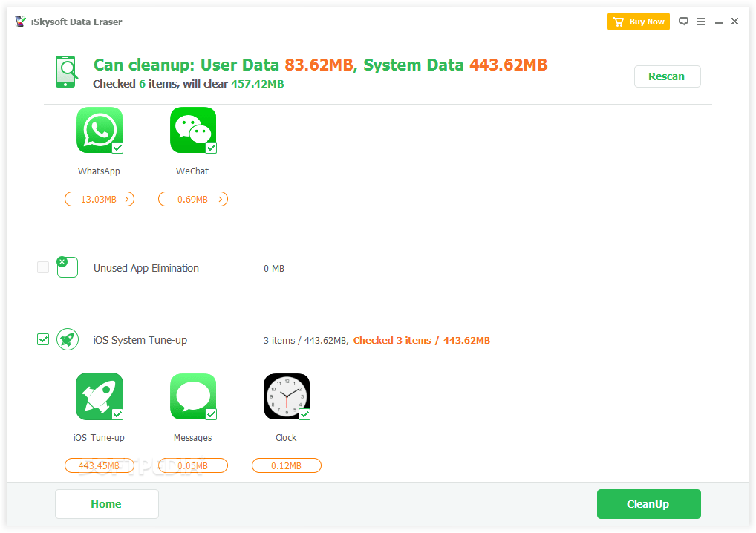Image resolution: width=756 pixels, height=533 pixels.
Task: Select the Messages cleanup icon
Action: pos(192,396)
